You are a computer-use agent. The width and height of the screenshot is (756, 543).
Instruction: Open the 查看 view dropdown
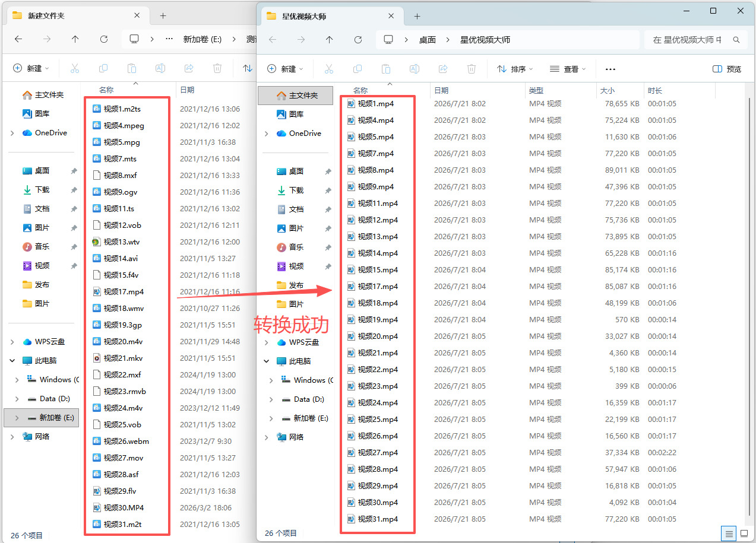tap(568, 69)
